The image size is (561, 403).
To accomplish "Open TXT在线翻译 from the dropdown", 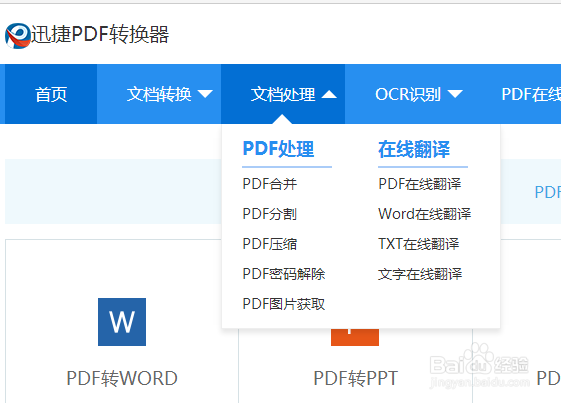I will pyautogui.click(x=419, y=244).
